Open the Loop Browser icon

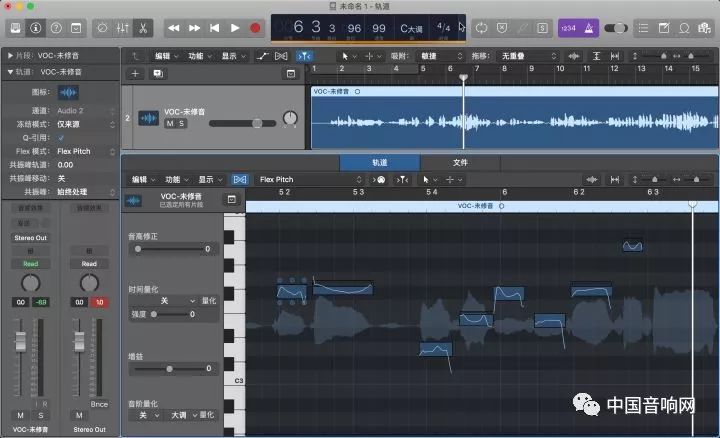coord(684,28)
